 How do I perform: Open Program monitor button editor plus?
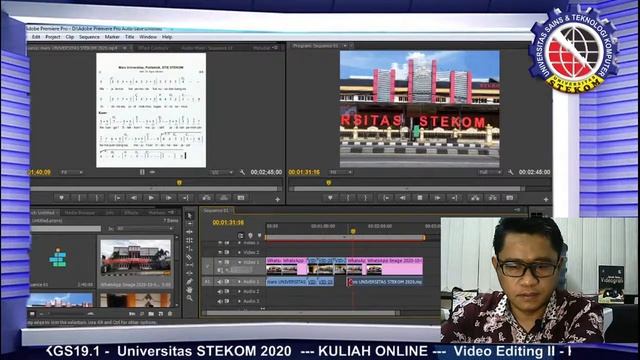coord(546,200)
